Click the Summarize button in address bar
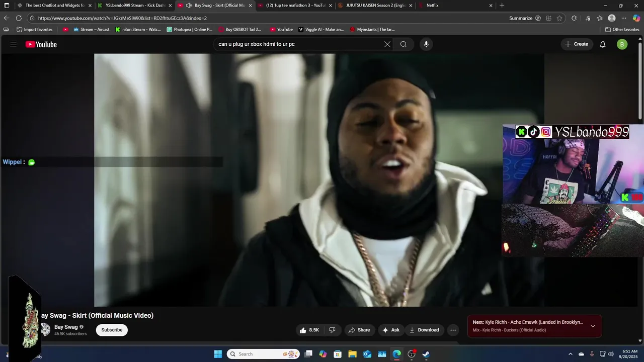Viewport: 644px width, 362px height. (520, 18)
